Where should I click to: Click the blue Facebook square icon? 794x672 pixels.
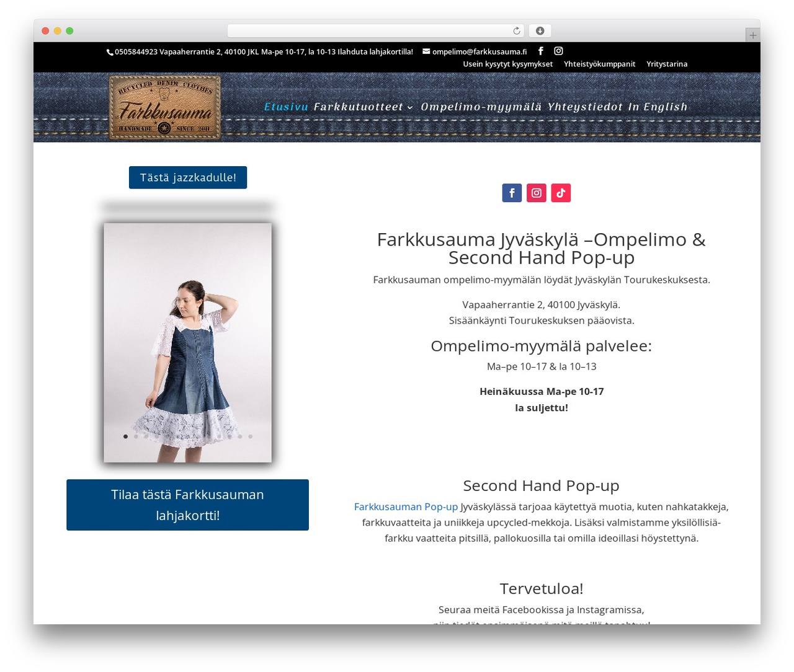(512, 193)
